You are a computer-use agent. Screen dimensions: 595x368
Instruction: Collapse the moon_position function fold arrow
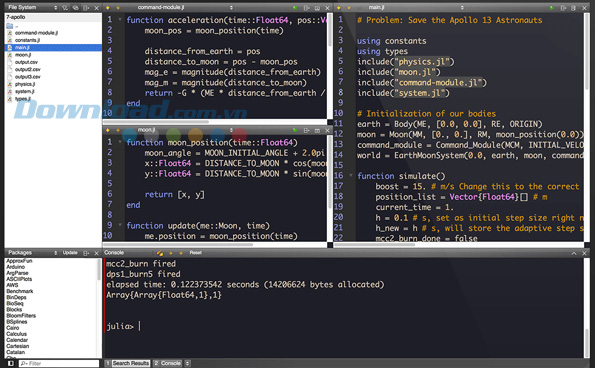[120, 142]
